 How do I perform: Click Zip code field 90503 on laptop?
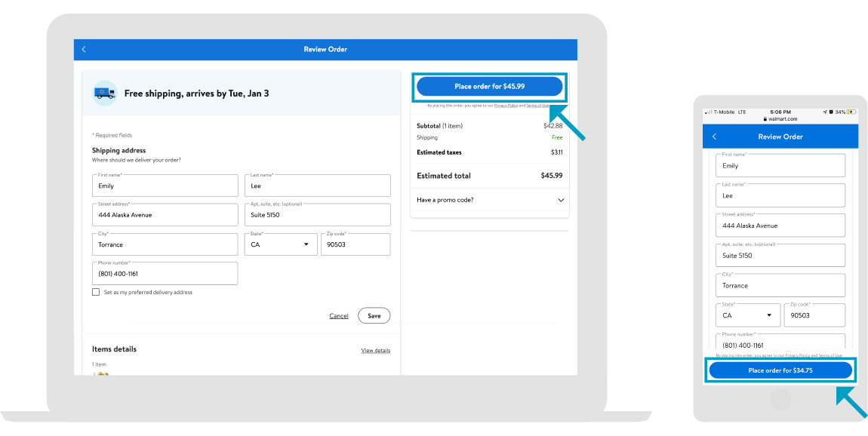pos(356,244)
